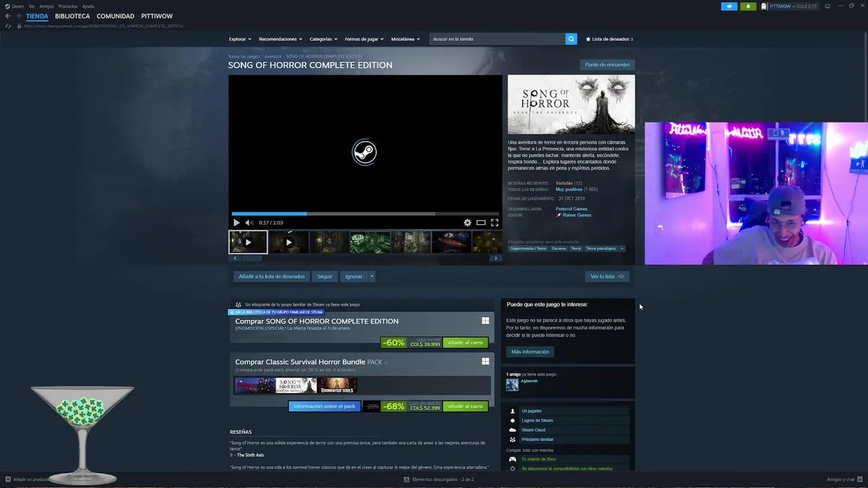Open notifications with the green bell

point(748,6)
